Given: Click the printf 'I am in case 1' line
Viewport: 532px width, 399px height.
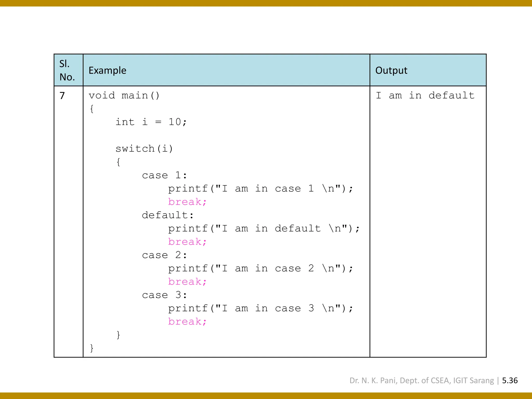Looking at the screenshot, I should click(x=261, y=189).
